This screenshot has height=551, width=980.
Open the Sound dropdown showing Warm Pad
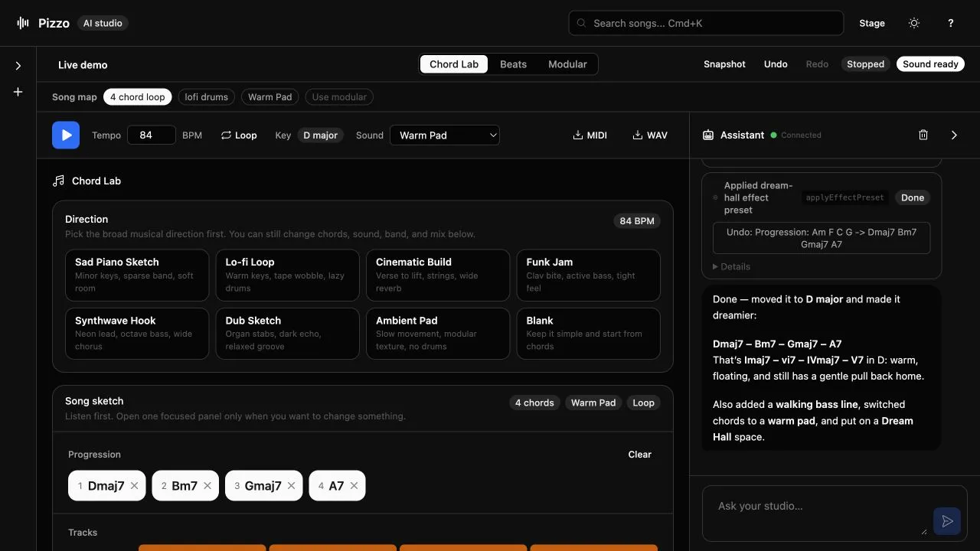click(x=445, y=135)
